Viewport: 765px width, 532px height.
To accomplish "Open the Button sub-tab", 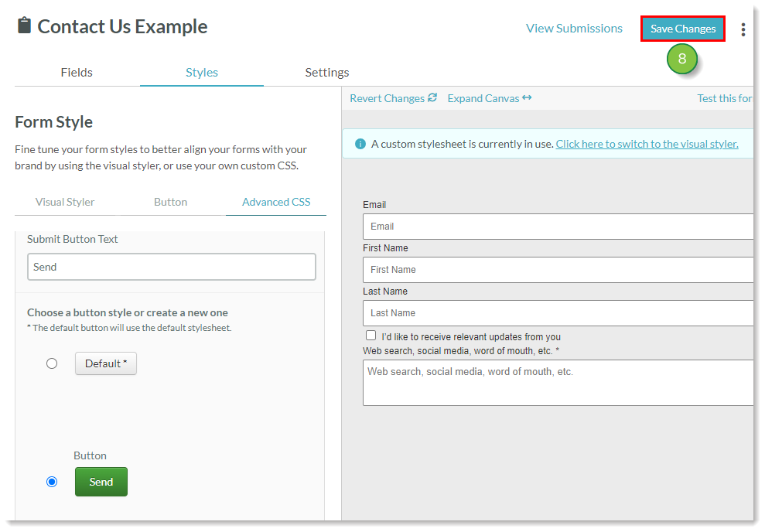I will (x=170, y=202).
